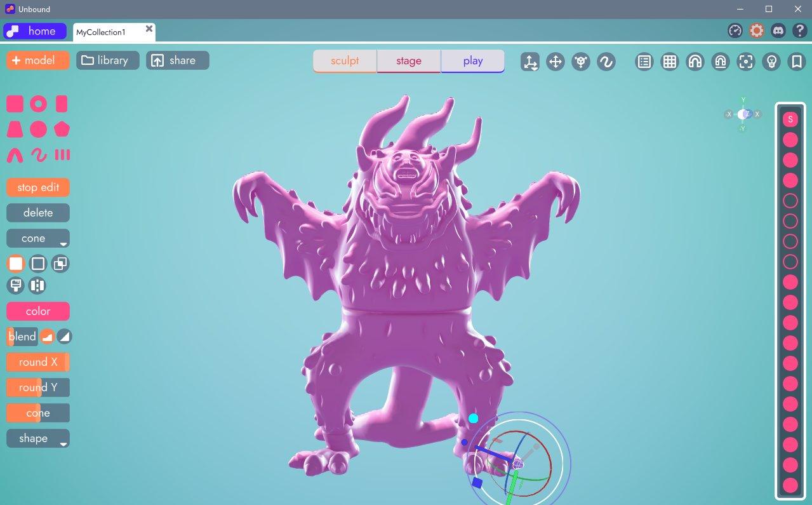812x505 pixels.
Task: Click the lightbulb lighting icon
Action: click(771, 62)
